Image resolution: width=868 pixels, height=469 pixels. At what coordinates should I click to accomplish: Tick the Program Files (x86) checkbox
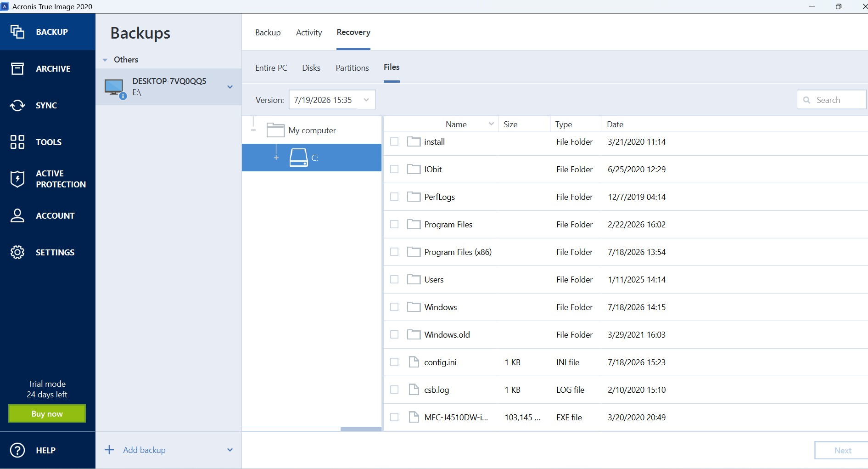(394, 252)
